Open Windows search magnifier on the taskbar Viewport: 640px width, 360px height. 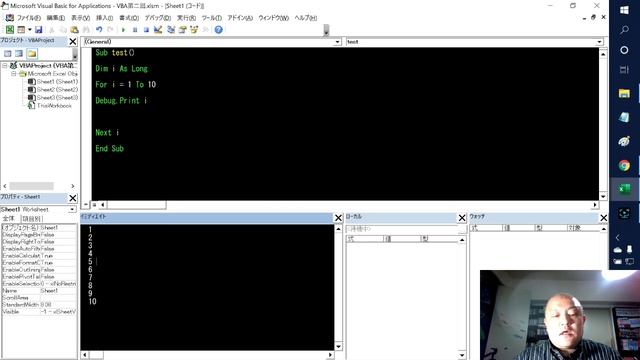pyautogui.click(x=624, y=30)
